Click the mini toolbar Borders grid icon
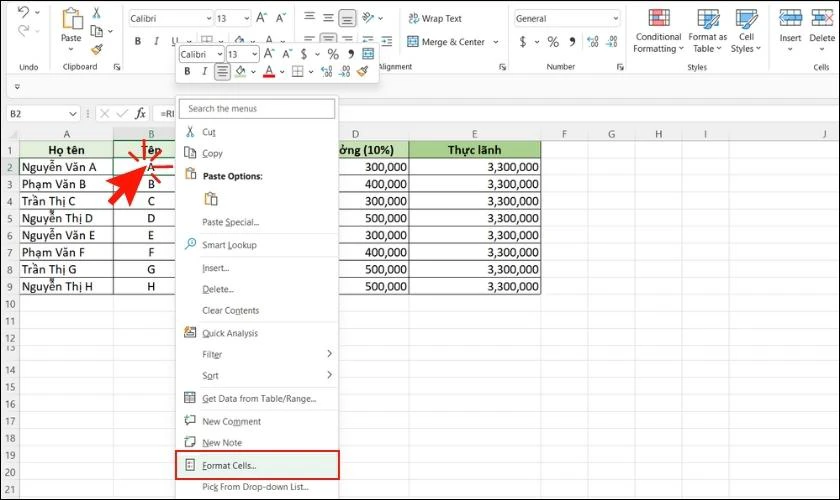This screenshot has width=840, height=500. [x=298, y=71]
